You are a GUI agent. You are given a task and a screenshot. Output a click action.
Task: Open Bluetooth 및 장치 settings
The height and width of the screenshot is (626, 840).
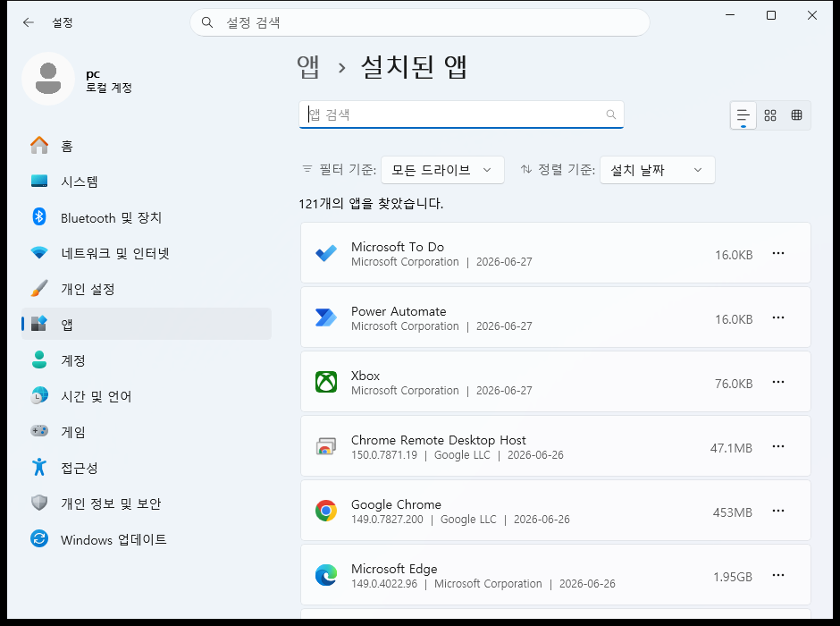pos(147,217)
